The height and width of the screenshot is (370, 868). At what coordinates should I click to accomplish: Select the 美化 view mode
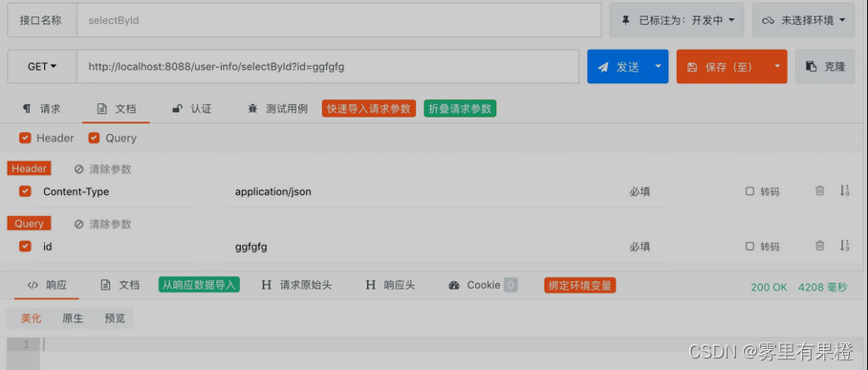pyautogui.click(x=31, y=318)
